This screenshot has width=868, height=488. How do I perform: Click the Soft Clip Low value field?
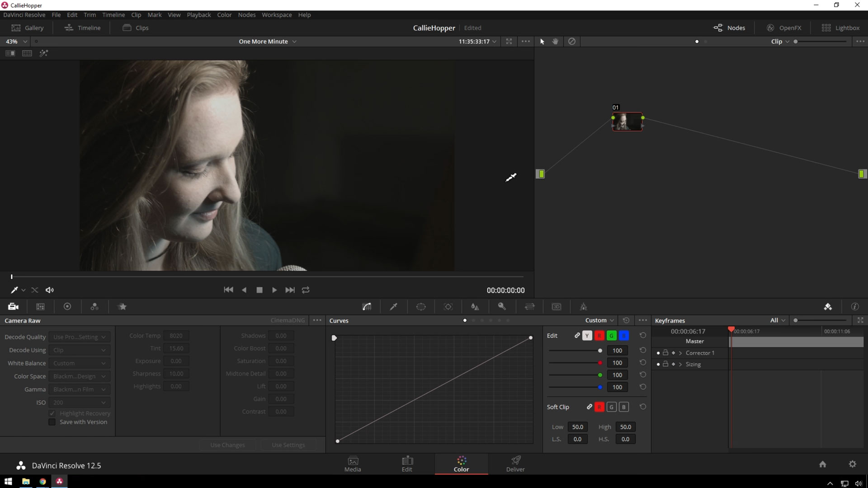pyautogui.click(x=577, y=427)
